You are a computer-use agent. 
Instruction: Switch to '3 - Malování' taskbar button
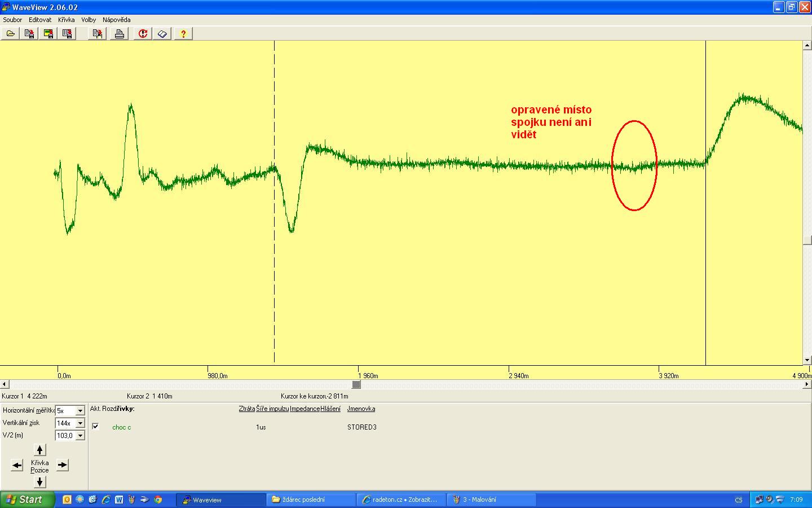[x=491, y=500]
